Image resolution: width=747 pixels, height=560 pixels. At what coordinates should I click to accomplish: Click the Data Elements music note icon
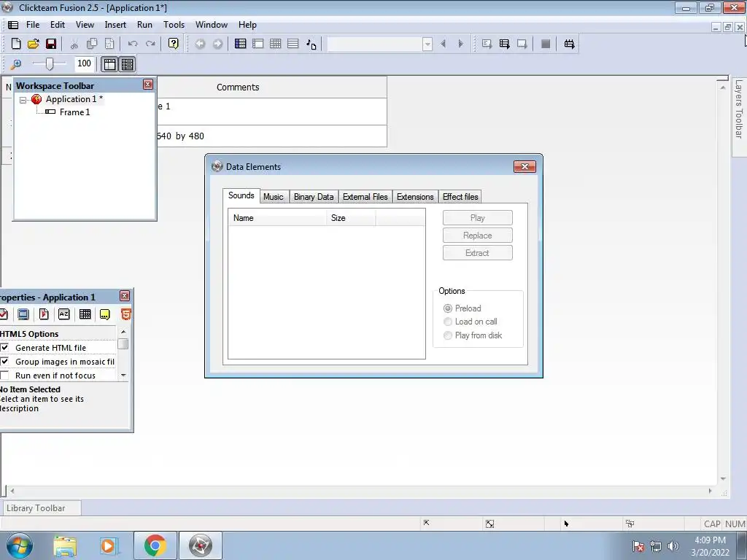311,44
